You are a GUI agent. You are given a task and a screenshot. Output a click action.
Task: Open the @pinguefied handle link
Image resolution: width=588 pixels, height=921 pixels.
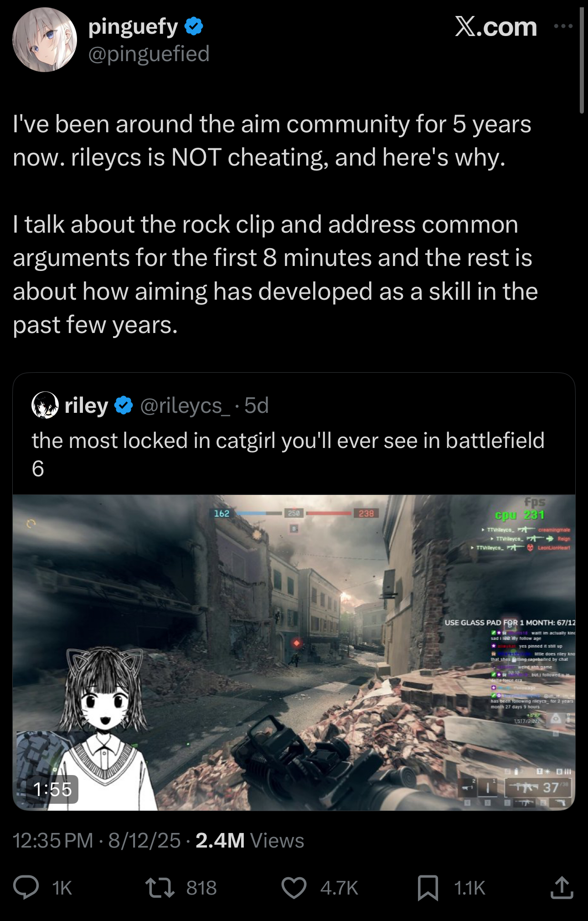tap(149, 54)
